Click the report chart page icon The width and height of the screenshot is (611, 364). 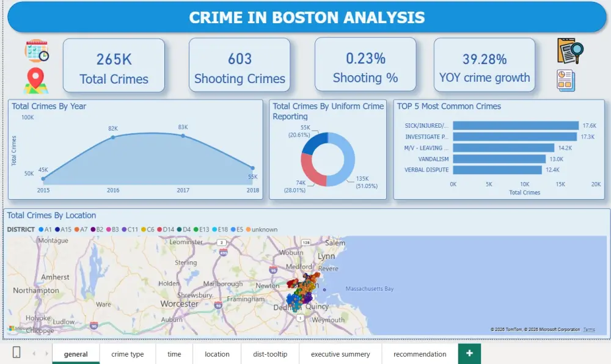coord(566,81)
